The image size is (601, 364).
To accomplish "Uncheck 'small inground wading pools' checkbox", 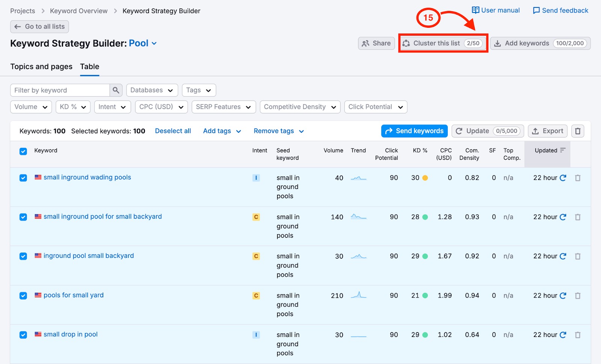I will [x=23, y=178].
